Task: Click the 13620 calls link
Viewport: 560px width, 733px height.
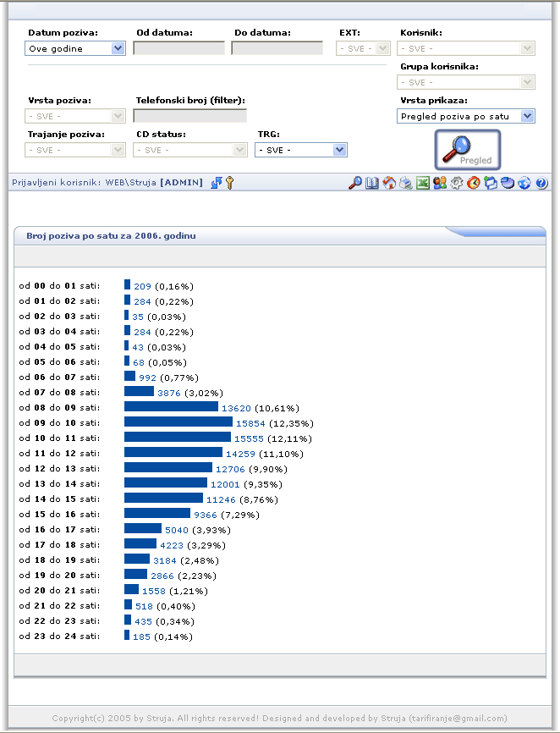Action: tap(236, 408)
